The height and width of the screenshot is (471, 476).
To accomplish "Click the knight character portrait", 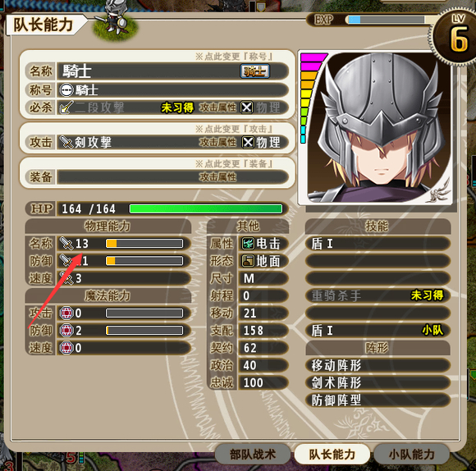I will [x=377, y=127].
